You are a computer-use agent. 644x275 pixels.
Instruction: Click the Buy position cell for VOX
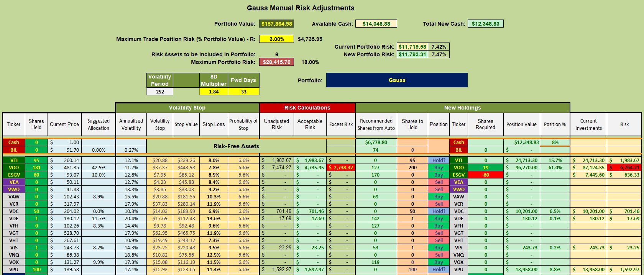tap(439, 262)
